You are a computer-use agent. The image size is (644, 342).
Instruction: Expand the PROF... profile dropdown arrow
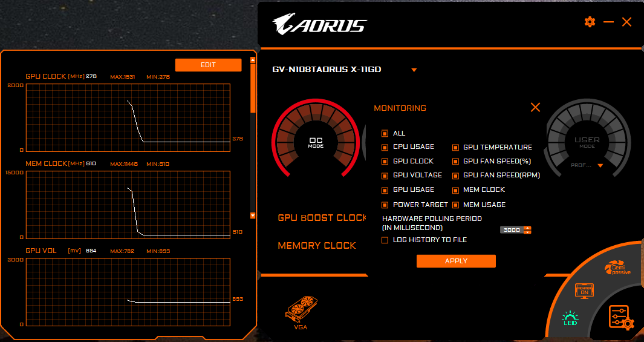(600, 166)
